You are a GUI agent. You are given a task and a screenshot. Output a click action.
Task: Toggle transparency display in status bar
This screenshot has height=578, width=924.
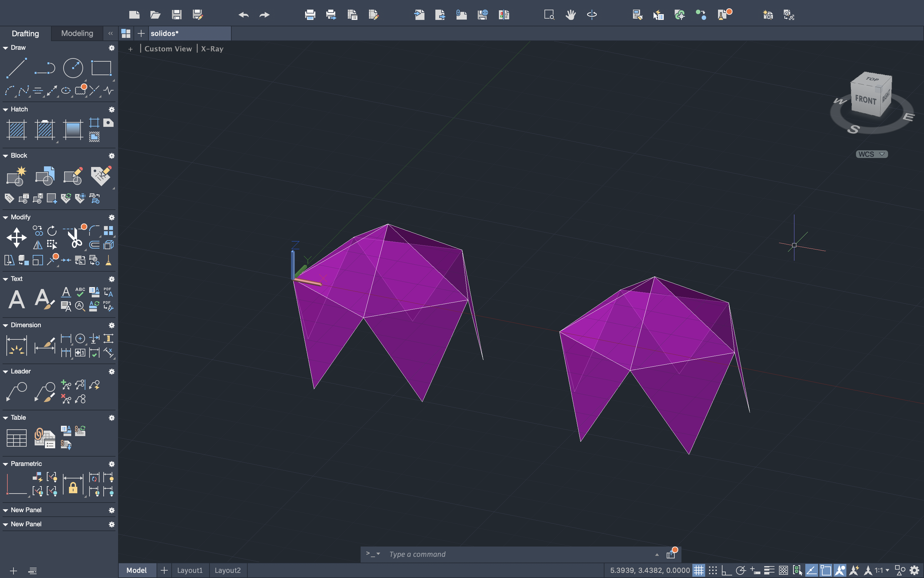[783, 570]
